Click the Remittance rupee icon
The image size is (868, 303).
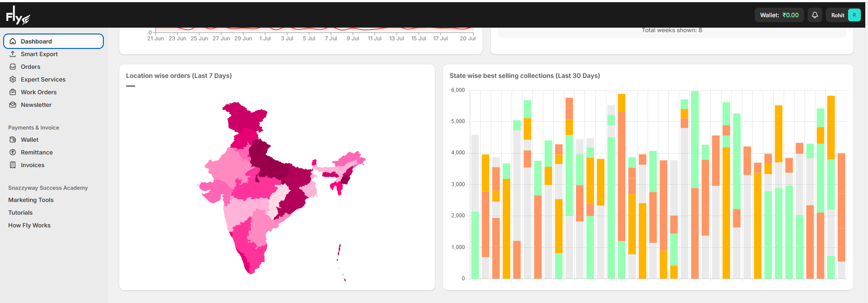point(13,152)
